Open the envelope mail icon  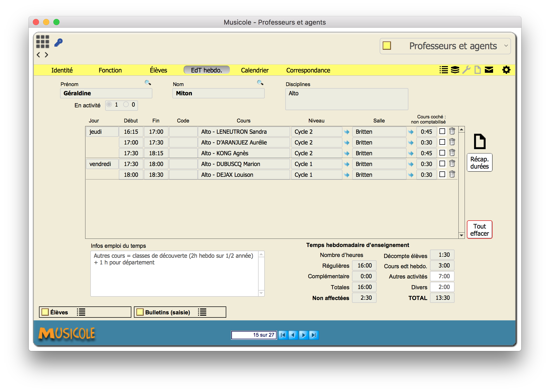[x=489, y=70]
